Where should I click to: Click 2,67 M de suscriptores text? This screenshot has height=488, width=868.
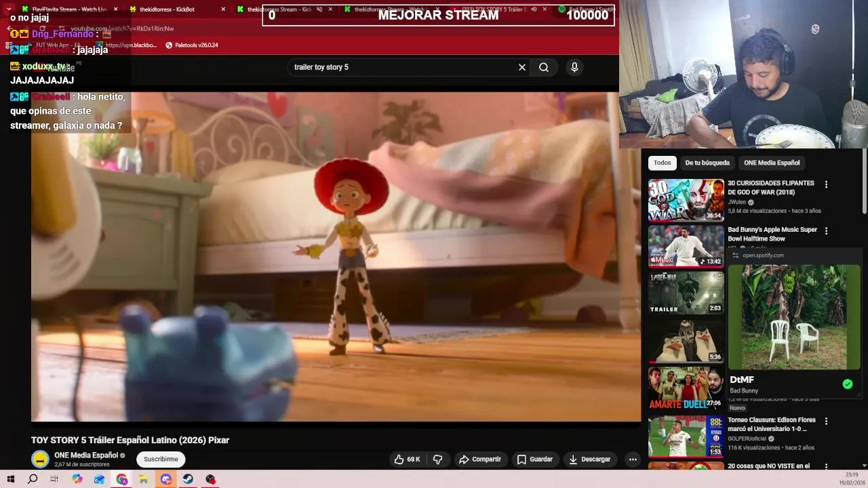click(x=81, y=465)
